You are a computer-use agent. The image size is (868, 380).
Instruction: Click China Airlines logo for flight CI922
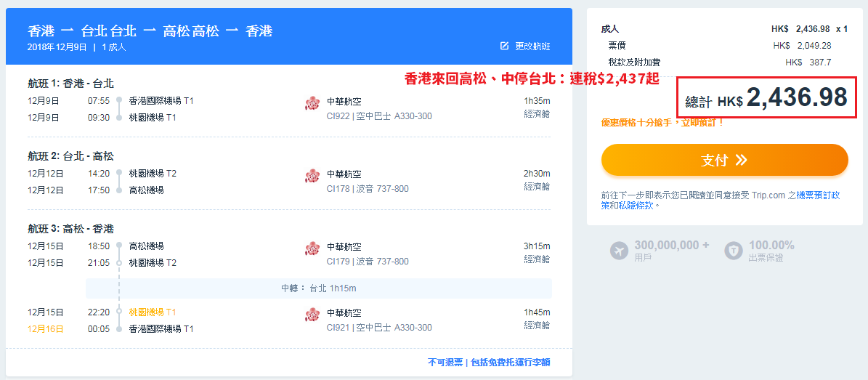pos(313,103)
